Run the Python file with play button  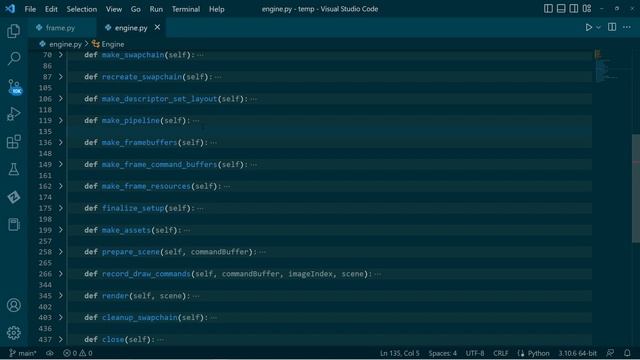click(x=589, y=27)
